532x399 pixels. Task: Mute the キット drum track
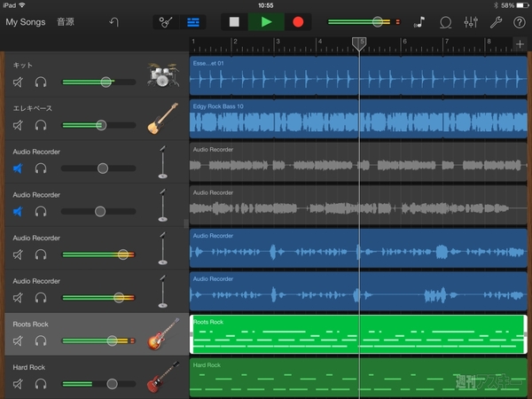pyautogui.click(x=18, y=82)
